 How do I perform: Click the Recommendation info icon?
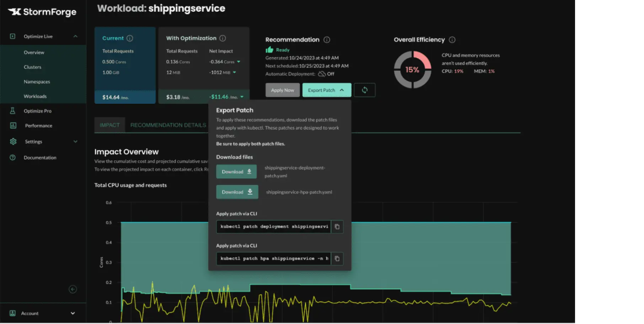(x=327, y=40)
